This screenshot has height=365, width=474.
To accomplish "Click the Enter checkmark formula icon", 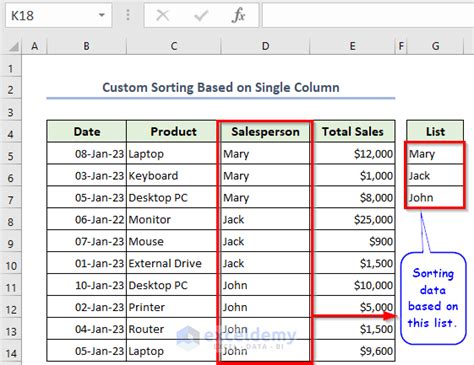I will point(201,15).
